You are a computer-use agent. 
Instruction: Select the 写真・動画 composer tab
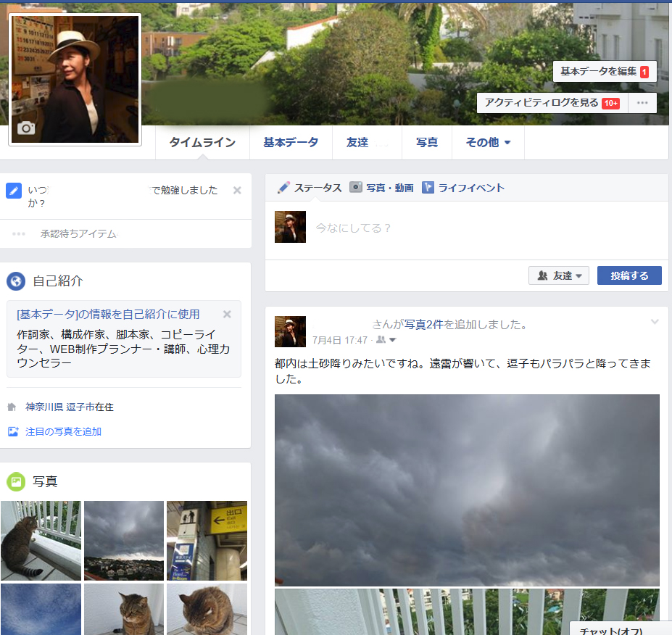381,188
